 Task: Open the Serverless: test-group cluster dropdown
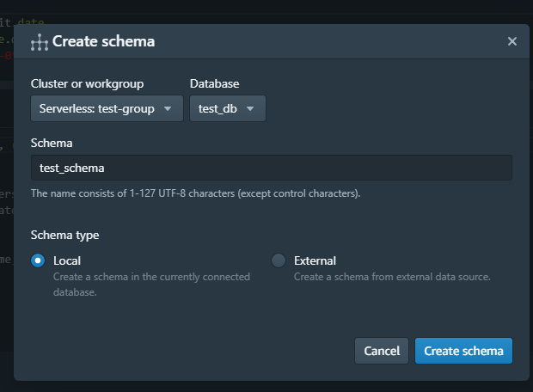[107, 109]
